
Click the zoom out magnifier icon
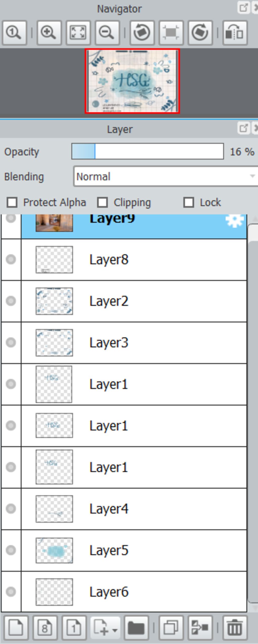point(107,33)
